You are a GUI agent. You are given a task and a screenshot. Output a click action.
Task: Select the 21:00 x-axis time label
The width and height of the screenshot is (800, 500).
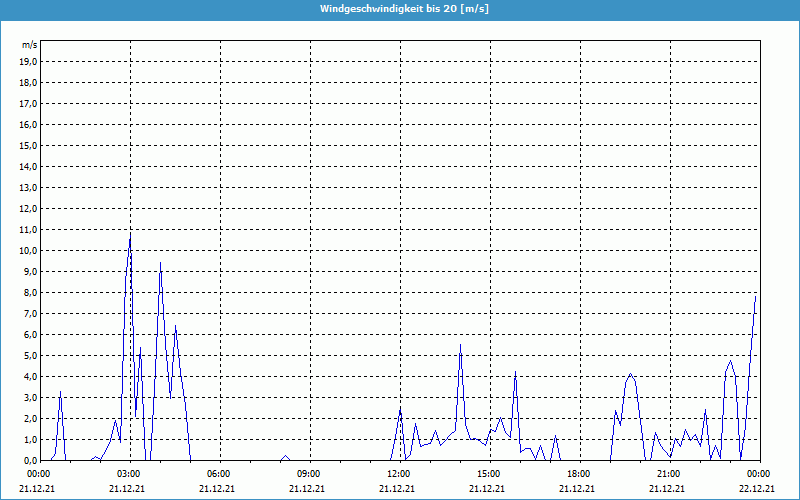pyautogui.click(x=668, y=473)
